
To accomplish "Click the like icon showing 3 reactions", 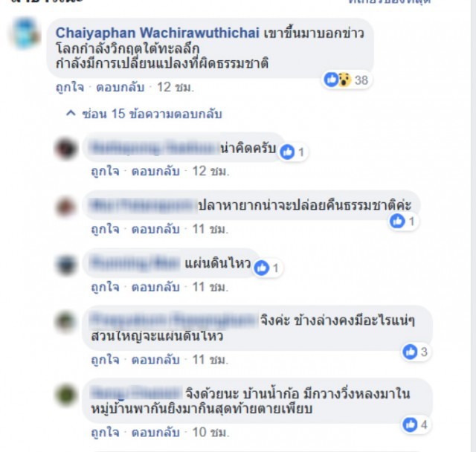I will (410, 352).
